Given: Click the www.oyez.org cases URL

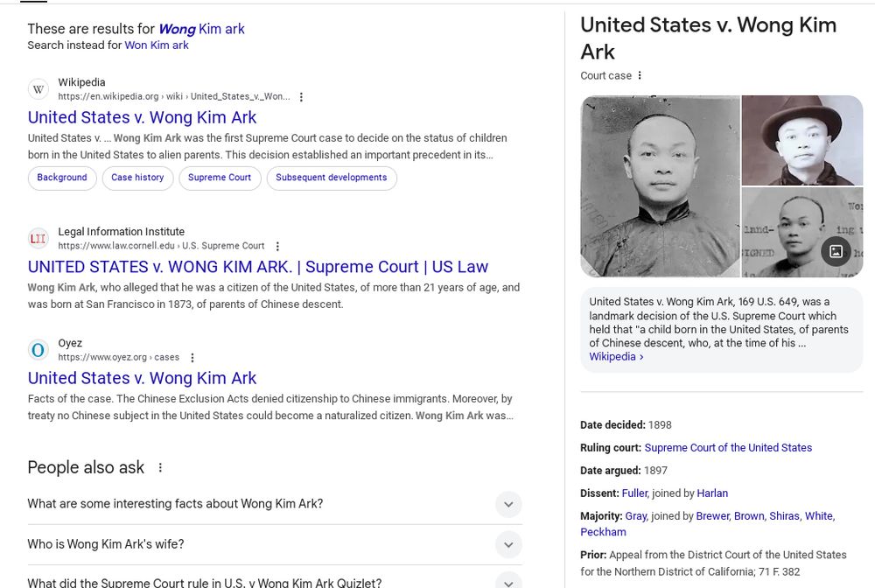Looking at the screenshot, I should click(119, 358).
